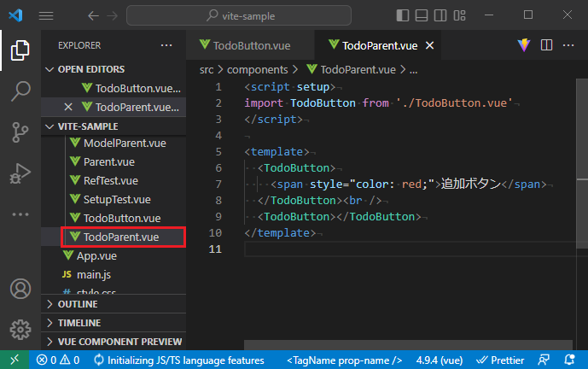Open the Explorer view in activity bar
Viewport: 588px width, 369px height.
(x=20, y=50)
